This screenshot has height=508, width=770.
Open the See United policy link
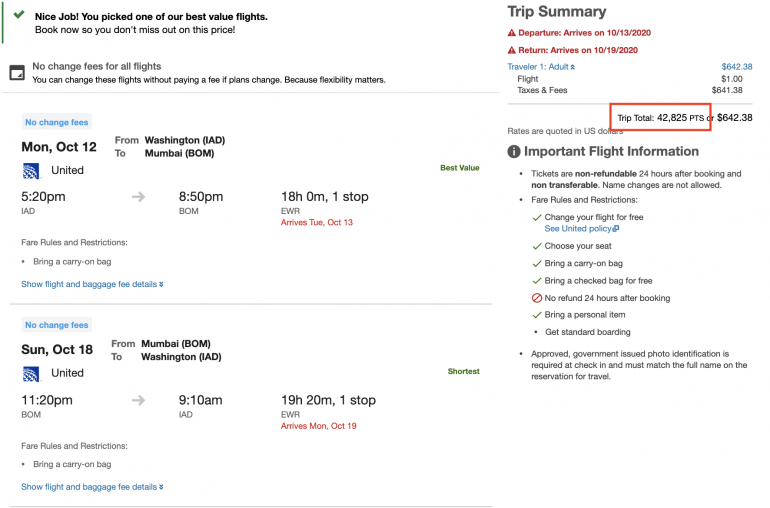click(578, 229)
